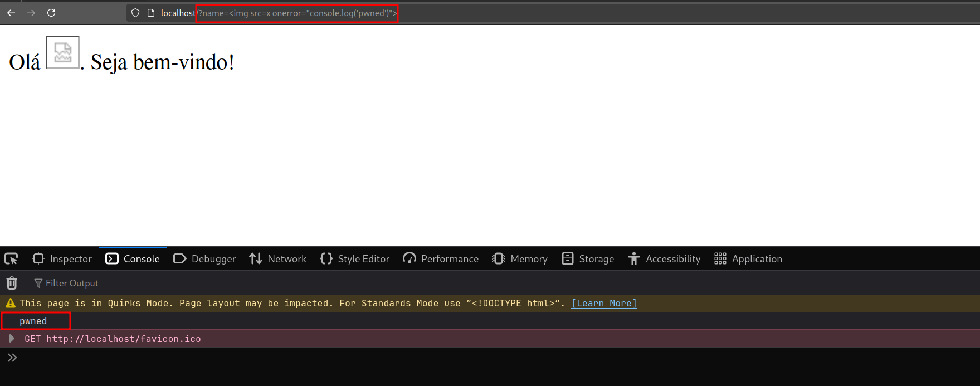Screen dimensions: 980x386
Task: Open the Memory tab
Action: coord(520,259)
